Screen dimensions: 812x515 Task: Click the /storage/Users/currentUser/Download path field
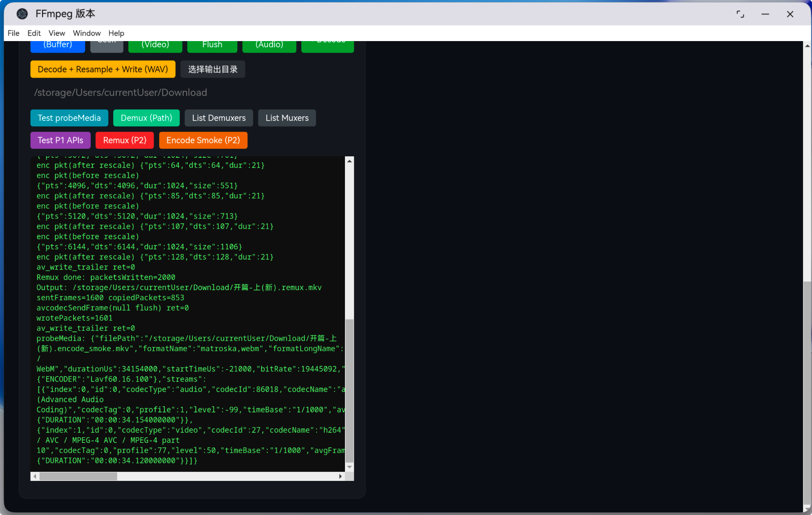click(x=192, y=93)
